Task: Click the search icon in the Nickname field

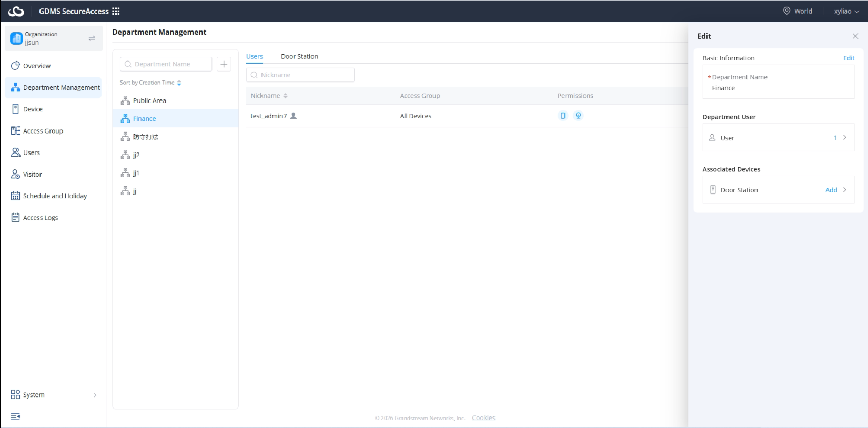Action: tap(254, 75)
